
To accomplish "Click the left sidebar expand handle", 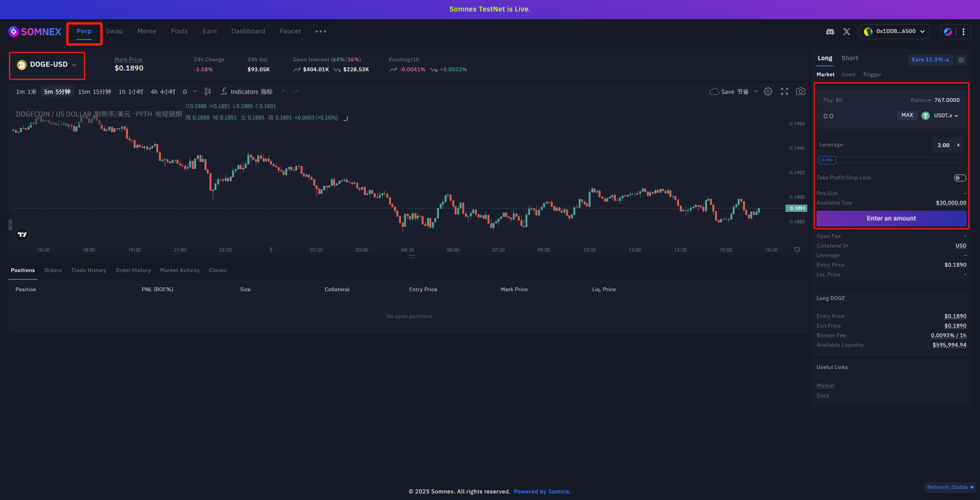I will point(10,225).
